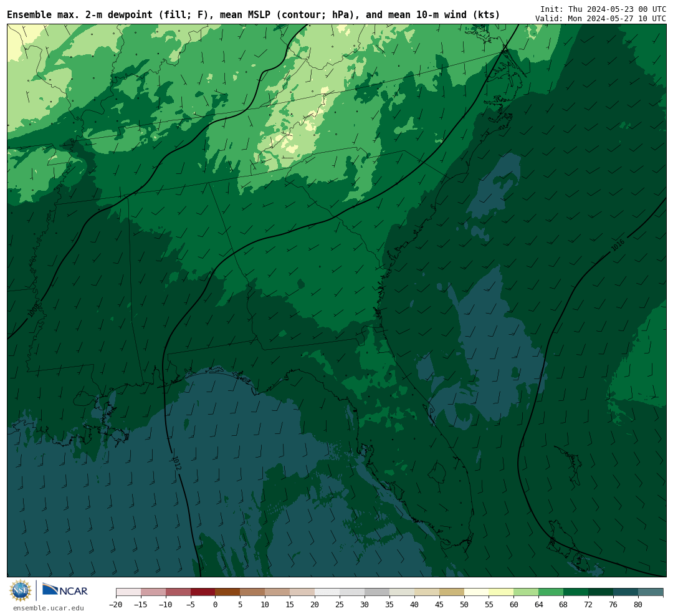
Task: Pick the khaki swatch between 45 and 50
Action: pos(452,592)
